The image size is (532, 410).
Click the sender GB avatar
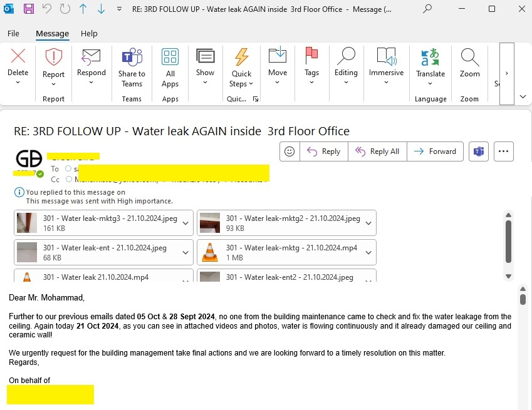click(x=29, y=158)
